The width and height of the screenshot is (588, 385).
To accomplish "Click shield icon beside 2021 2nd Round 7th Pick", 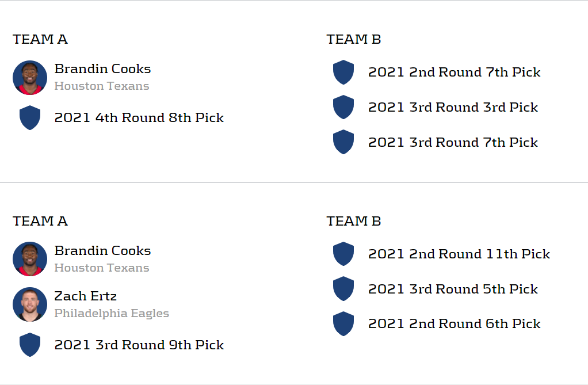I will tap(343, 73).
